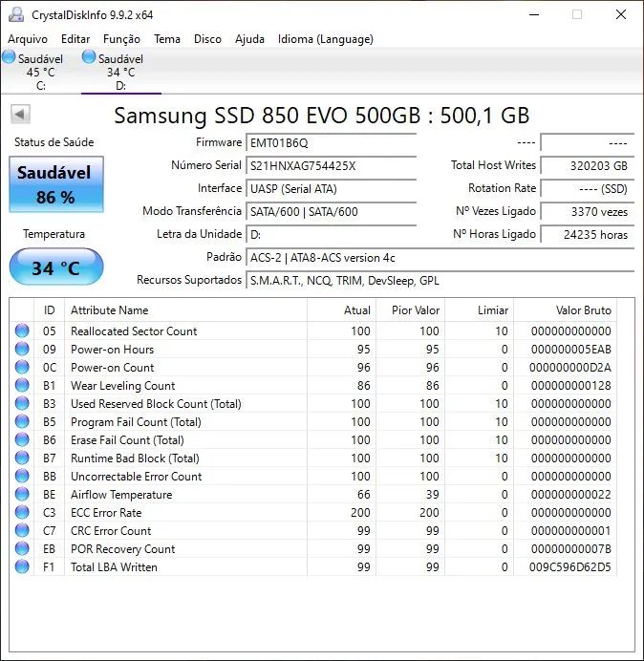The height and width of the screenshot is (661, 644).
Task: Click the ECC Error Rate current value 200
Action: (360, 512)
